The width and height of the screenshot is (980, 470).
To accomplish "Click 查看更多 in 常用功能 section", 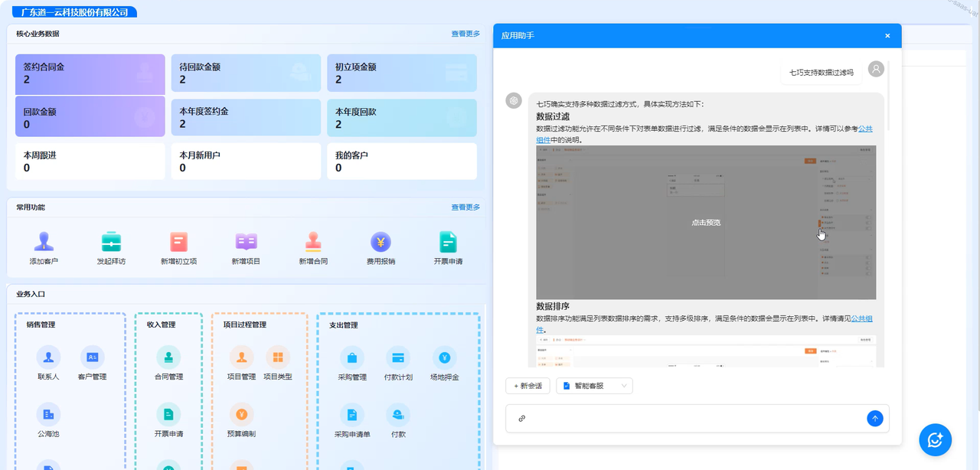I will click(x=465, y=207).
